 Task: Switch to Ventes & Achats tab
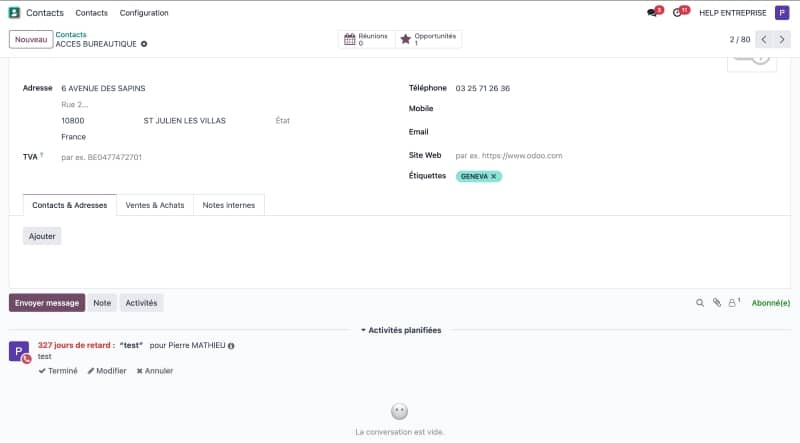(x=155, y=205)
